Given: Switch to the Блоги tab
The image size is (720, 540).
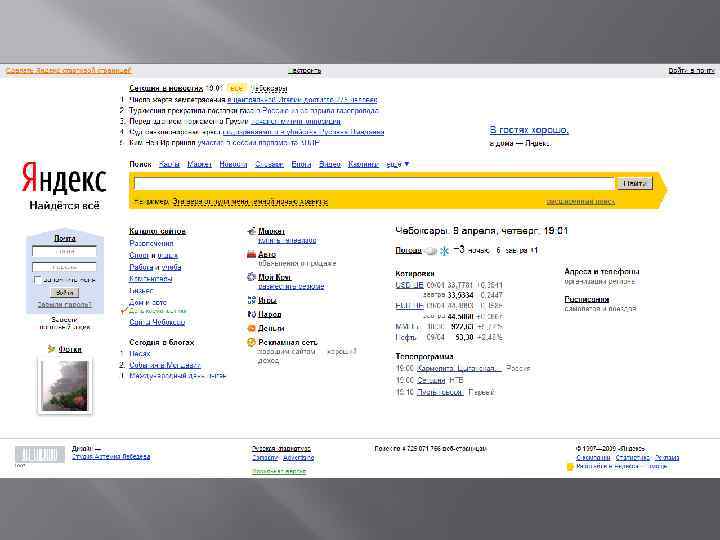Looking at the screenshot, I should click(301, 164).
